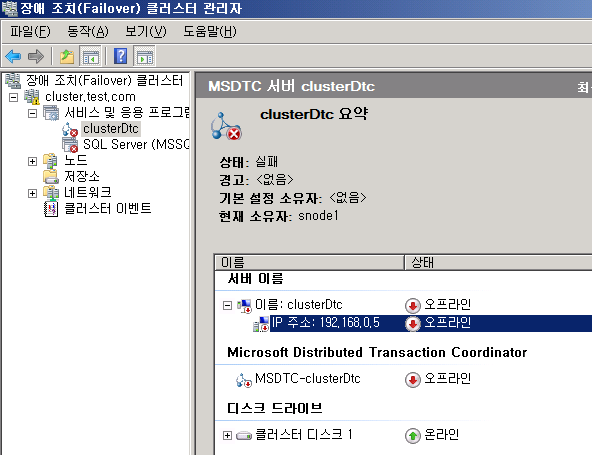Expand the 클러스터 디스크 1 row
592x455 pixels.
tap(227, 435)
